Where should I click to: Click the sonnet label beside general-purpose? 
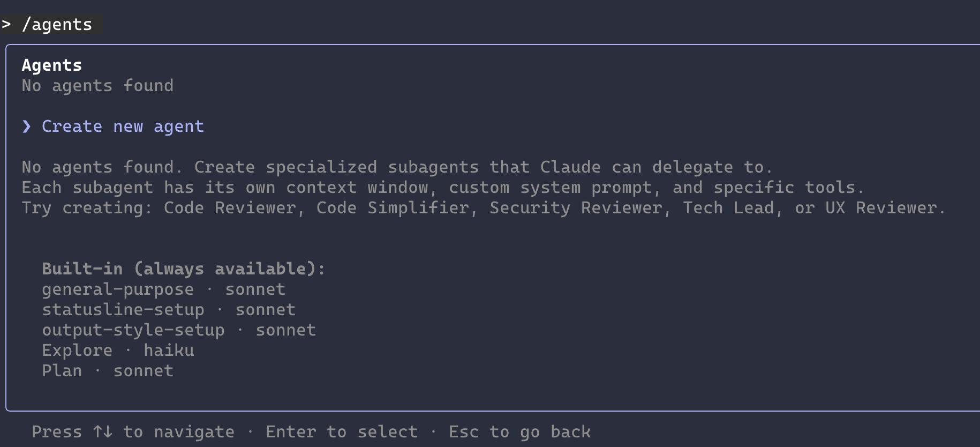coord(255,289)
